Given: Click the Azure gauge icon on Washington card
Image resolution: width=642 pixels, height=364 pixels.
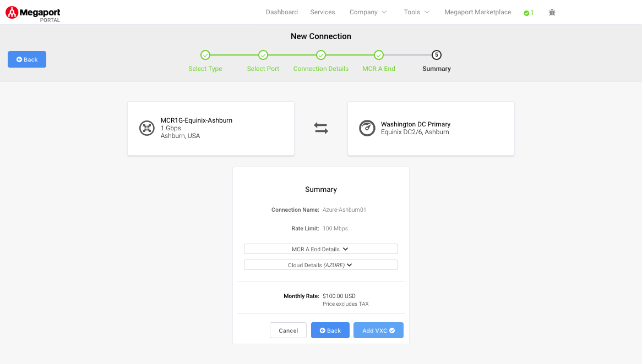Looking at the screenshot, I should [367, 128].
